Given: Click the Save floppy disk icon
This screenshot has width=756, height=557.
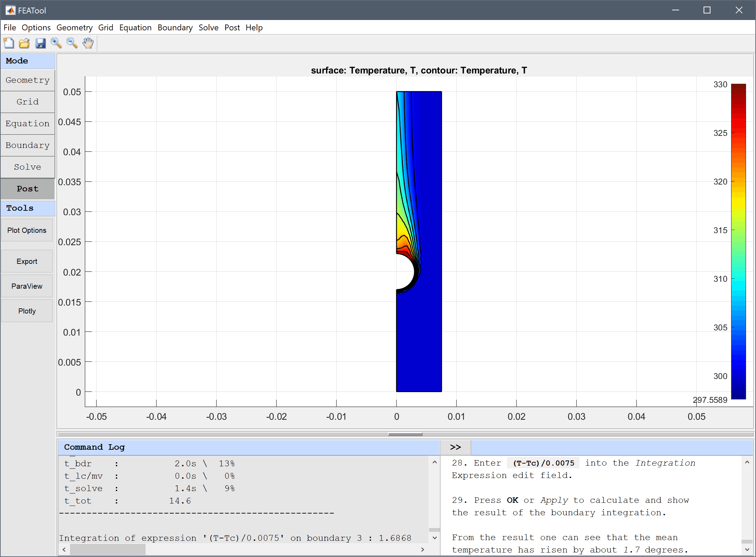Looking at the screenshot, I should point(40,43).
